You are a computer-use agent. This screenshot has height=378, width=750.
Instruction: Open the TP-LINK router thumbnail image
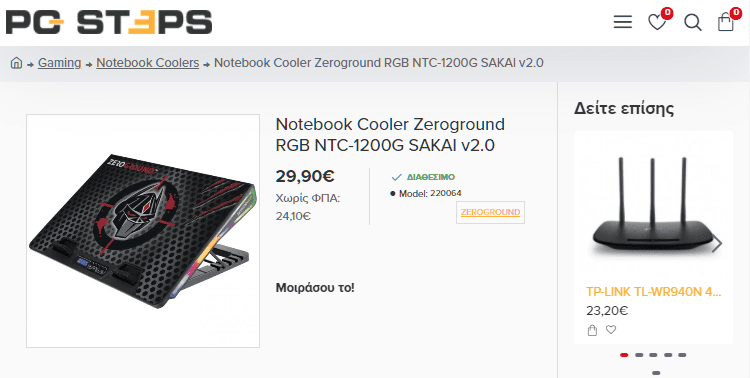pyautogui.click(x=653, y=208)
